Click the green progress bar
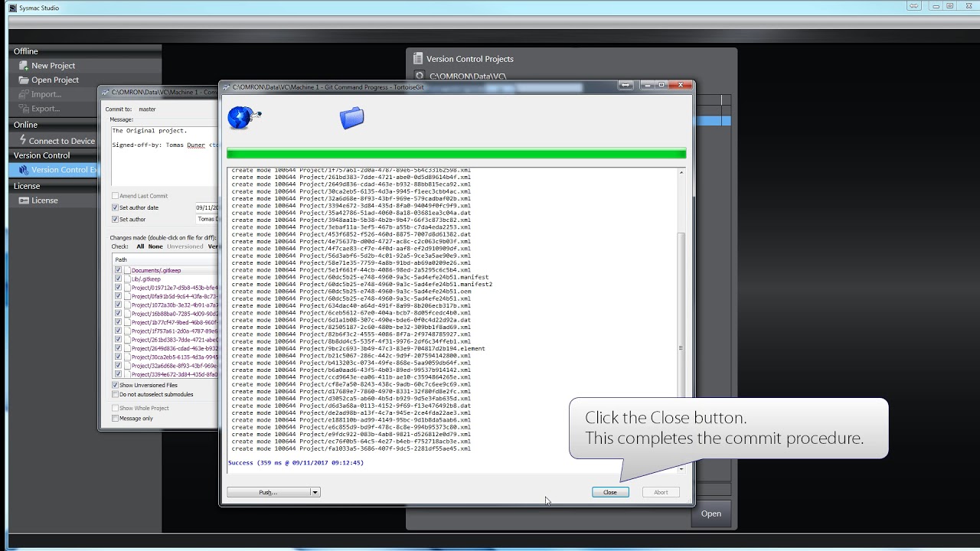 [x=456, y=154]
